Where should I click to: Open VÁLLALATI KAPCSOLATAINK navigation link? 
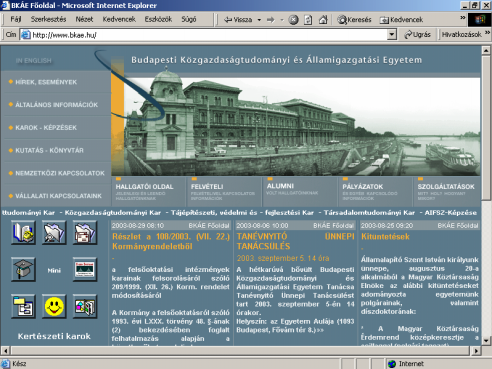[58, 196]
